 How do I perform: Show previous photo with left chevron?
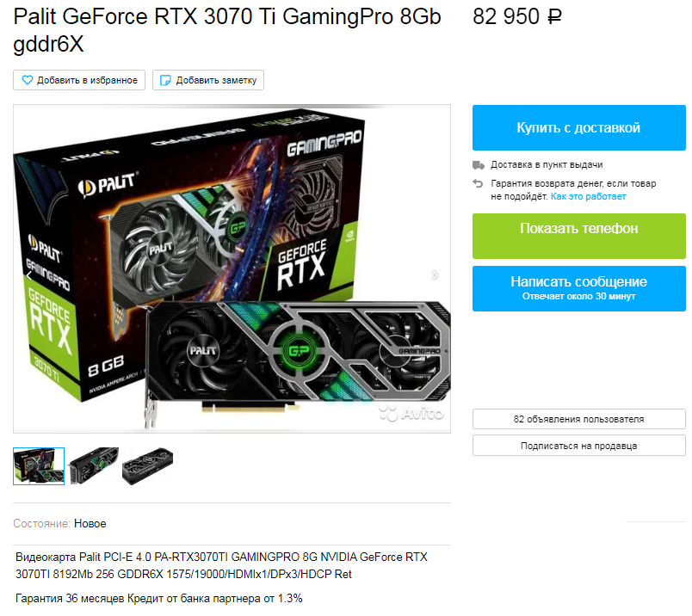(x=29, y=276)
